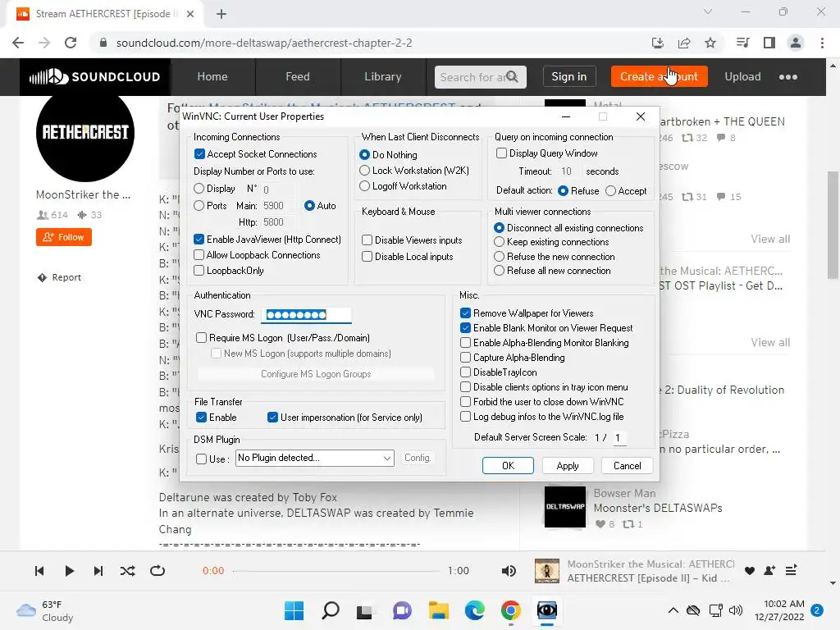Click Apply in WinVNC properties
Screen dimensions: 840x630
pos(568,466)
